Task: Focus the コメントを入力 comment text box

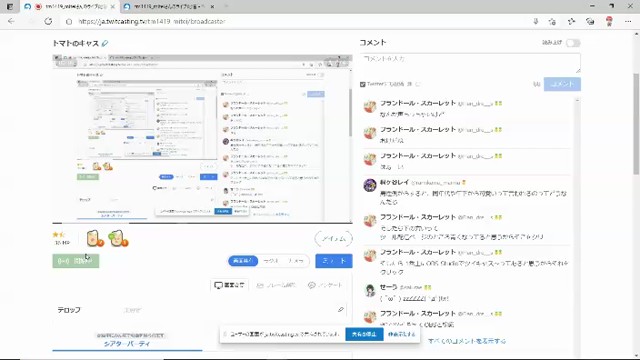Action: pos(470,63)
